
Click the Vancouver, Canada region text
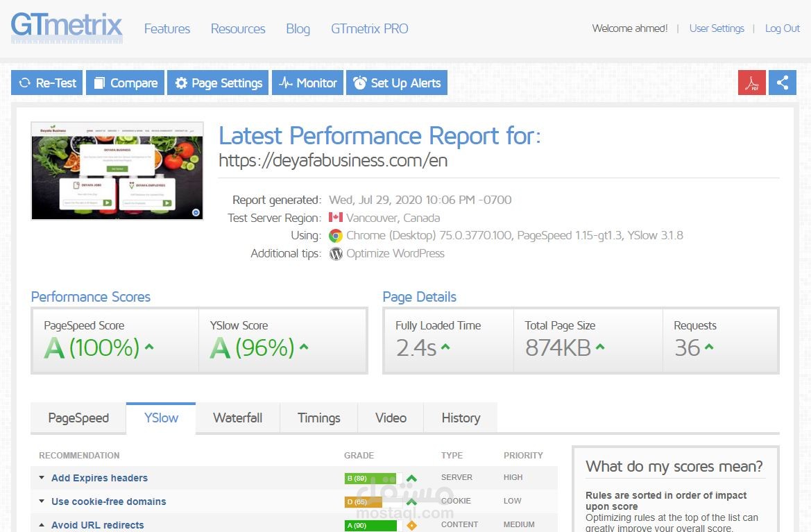pos(393,218)
